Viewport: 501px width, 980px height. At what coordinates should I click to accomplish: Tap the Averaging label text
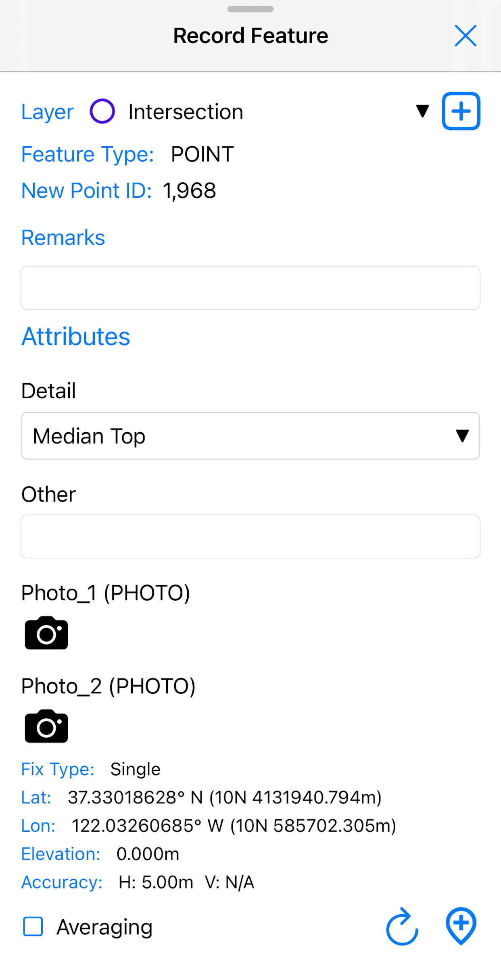(x=104, y=927)
